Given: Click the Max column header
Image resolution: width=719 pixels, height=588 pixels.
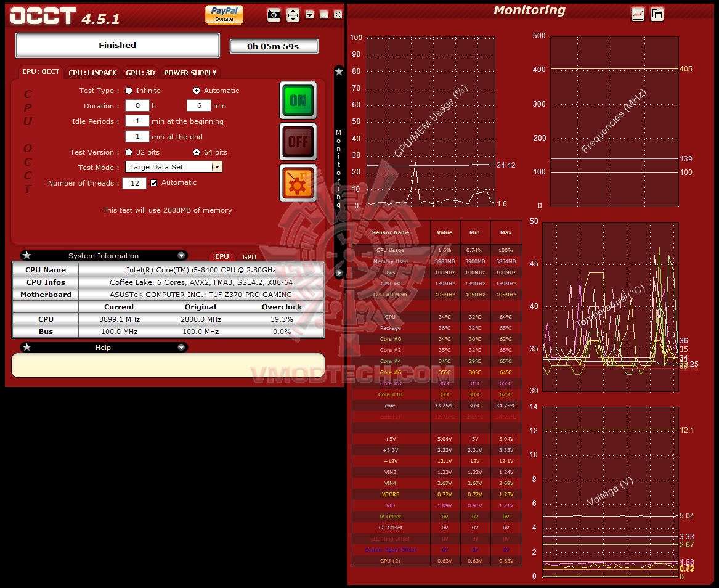Looking at the screenshot, I should [x=506, y=232].
